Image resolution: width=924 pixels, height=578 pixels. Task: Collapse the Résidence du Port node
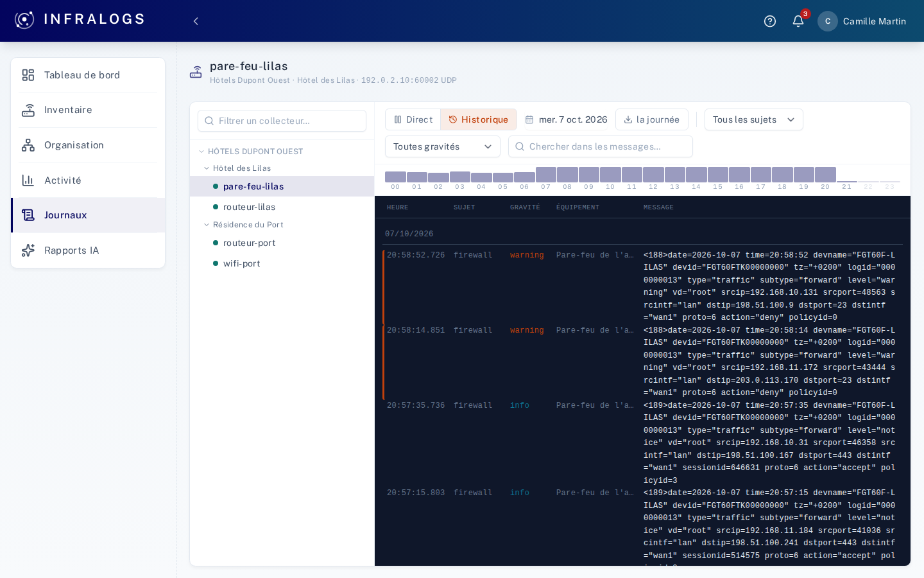(x=207, y=225)
